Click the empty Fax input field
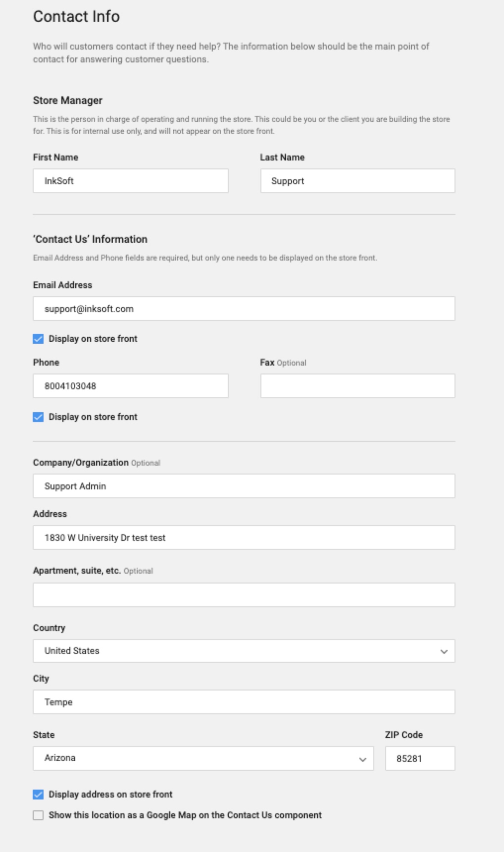The height and width of the screenshot is (852, 504). pyautogui.click(x=357, y=386)
